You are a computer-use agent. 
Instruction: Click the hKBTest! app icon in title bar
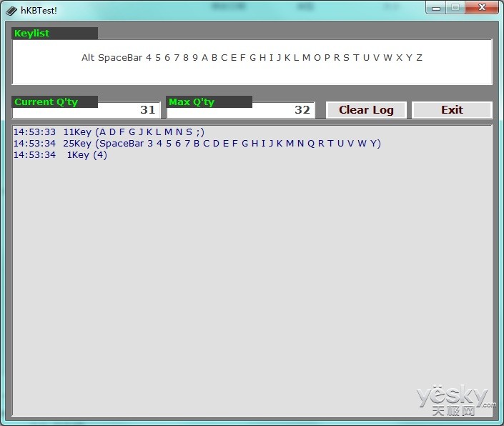[x=11, y=11]
